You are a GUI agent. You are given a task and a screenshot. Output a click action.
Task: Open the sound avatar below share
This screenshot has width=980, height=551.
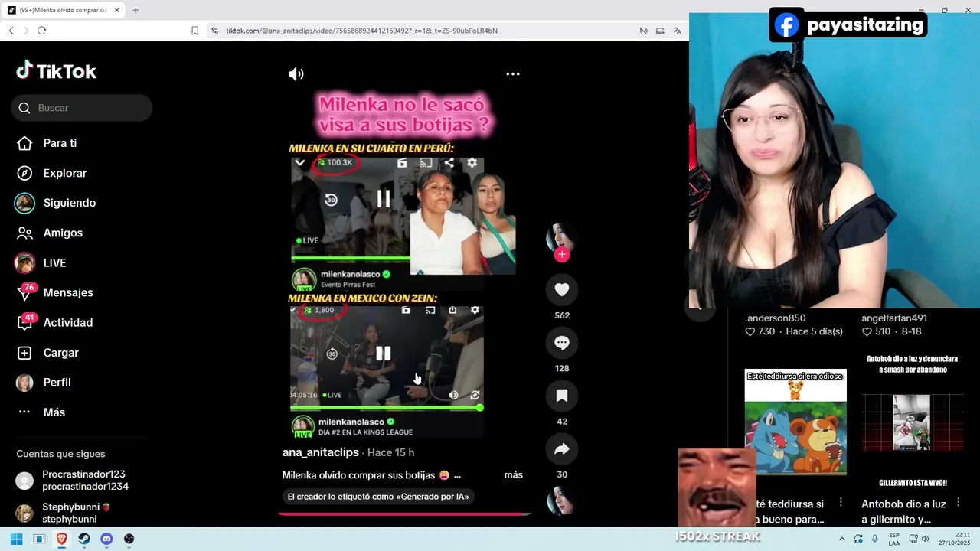[561, 500]
